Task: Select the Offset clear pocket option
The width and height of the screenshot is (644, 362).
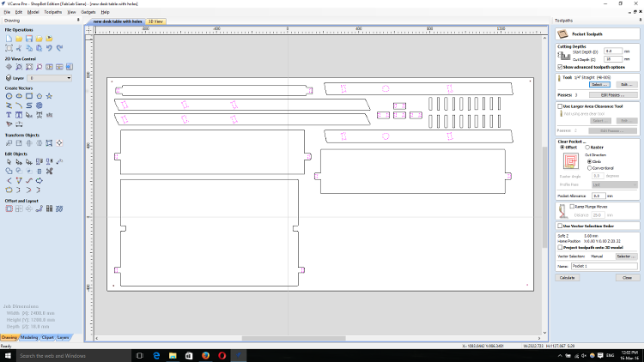Action: click(562, 148)
